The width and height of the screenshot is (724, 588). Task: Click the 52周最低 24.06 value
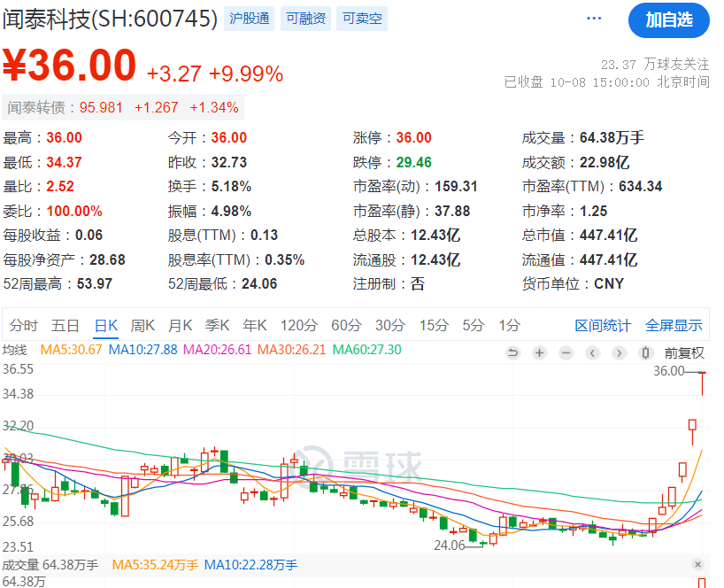click(x=259, y=283)
